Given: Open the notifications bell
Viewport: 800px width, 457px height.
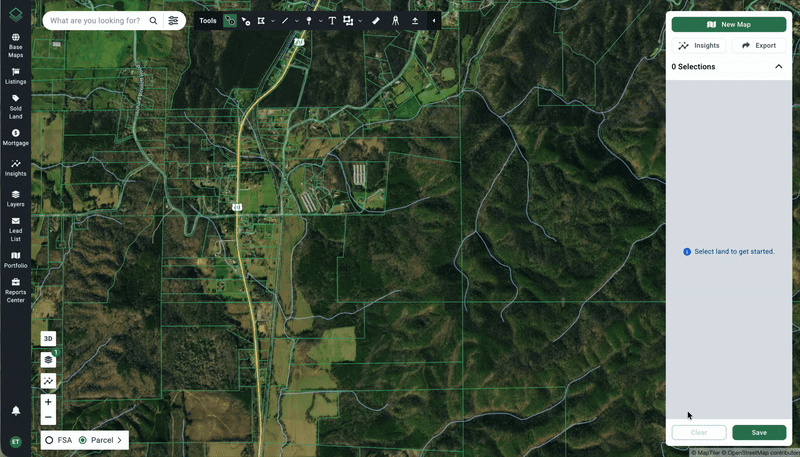Looking at the screenshot, I should pyautogui.click(x=16, y=410).
